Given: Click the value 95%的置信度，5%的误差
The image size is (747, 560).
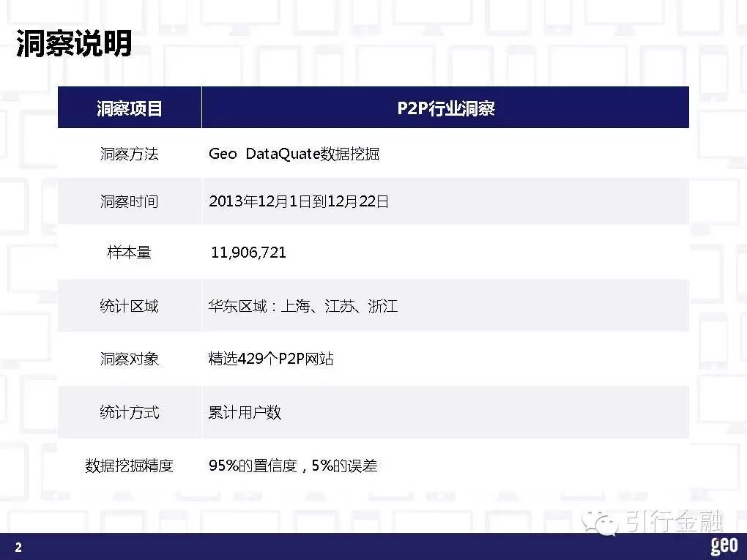Looking at the screenshot, I should click(293, 466).
